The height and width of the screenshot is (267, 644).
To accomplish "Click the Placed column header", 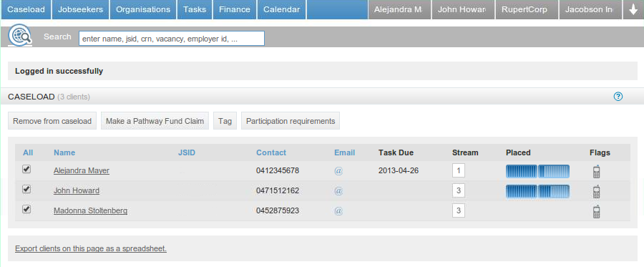I will (518, 152).
